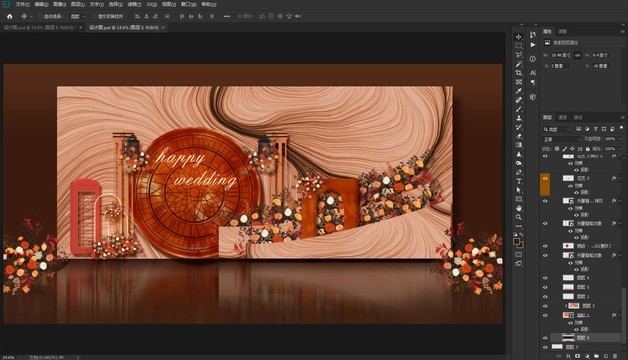The width and height of the screenshot is (628, 360).
Task: Select the Rectangular Marquee tool
Action: (x=519, y=46)
